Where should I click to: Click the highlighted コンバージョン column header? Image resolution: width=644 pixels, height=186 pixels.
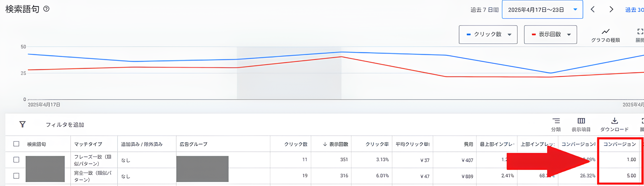[x=619, y=144]
